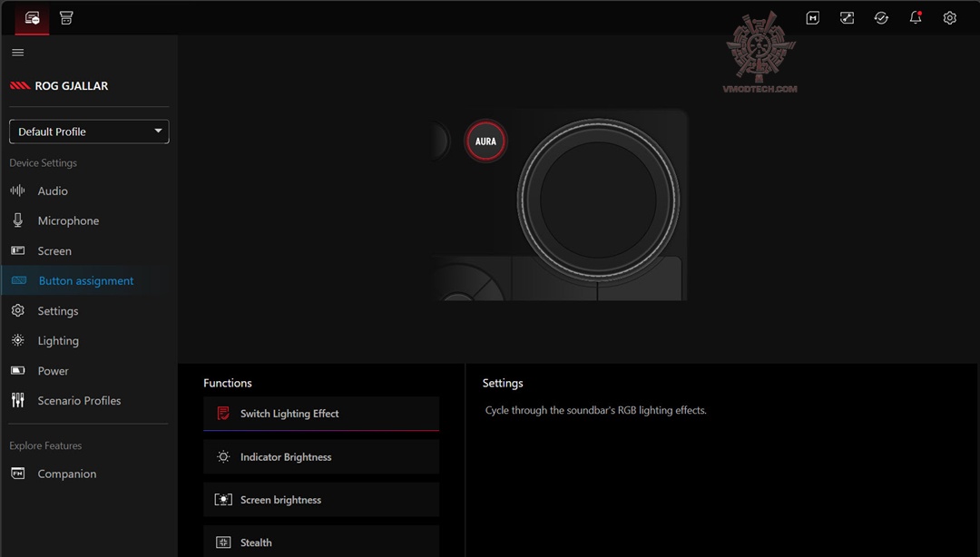Click the Device Settings section label

[x=44, y=163]
